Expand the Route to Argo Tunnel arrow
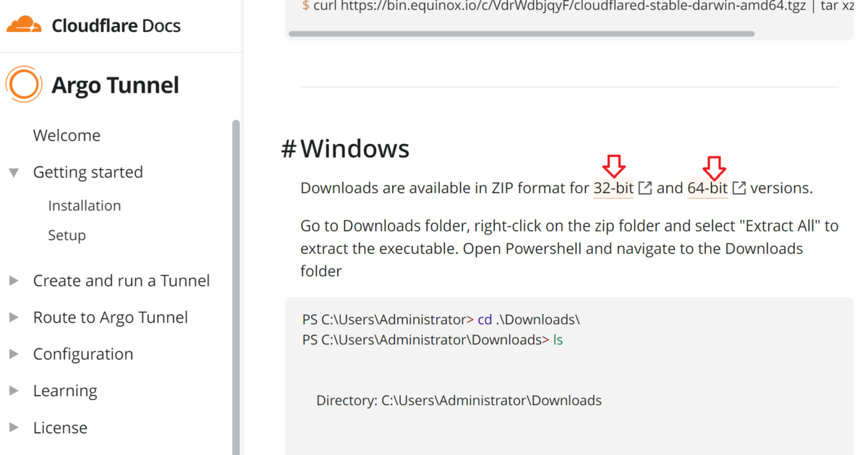The height and width of the screenshot is (455, 868). point(14,318)
